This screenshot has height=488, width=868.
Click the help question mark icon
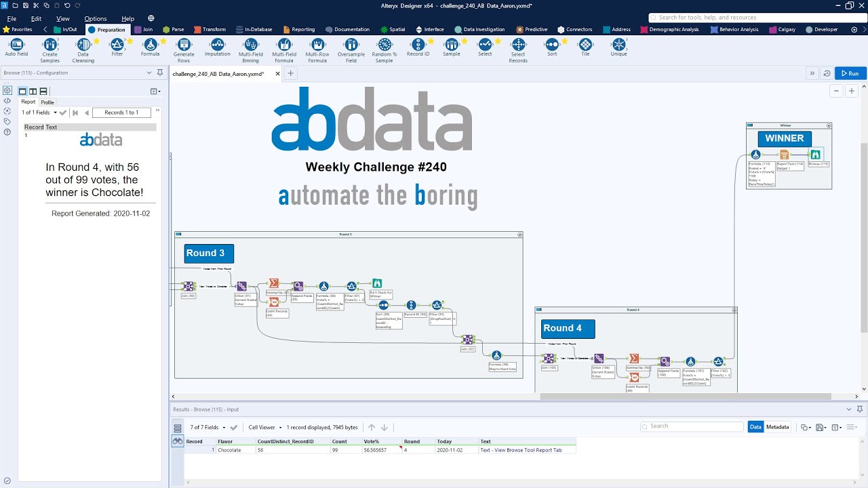point(7,132)
